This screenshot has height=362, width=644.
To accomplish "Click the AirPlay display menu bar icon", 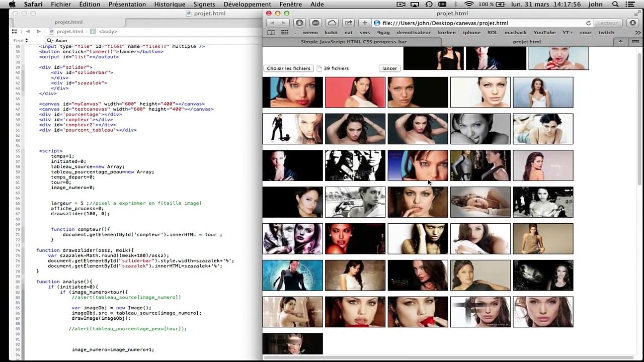I will pyautogui.click(x=415, y=4).
